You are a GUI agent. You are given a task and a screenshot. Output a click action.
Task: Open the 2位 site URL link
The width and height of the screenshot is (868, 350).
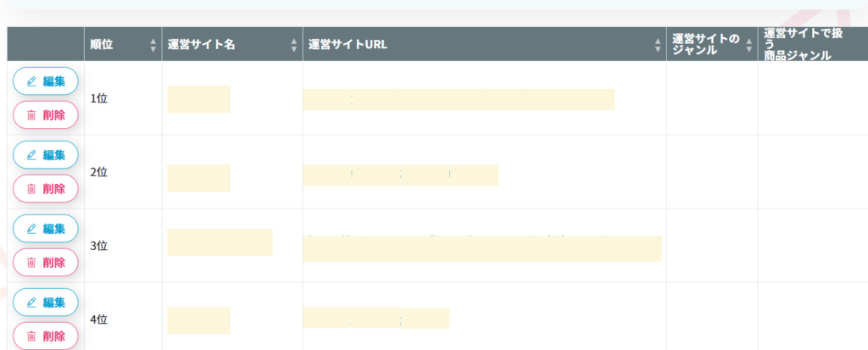click(401, 175)
